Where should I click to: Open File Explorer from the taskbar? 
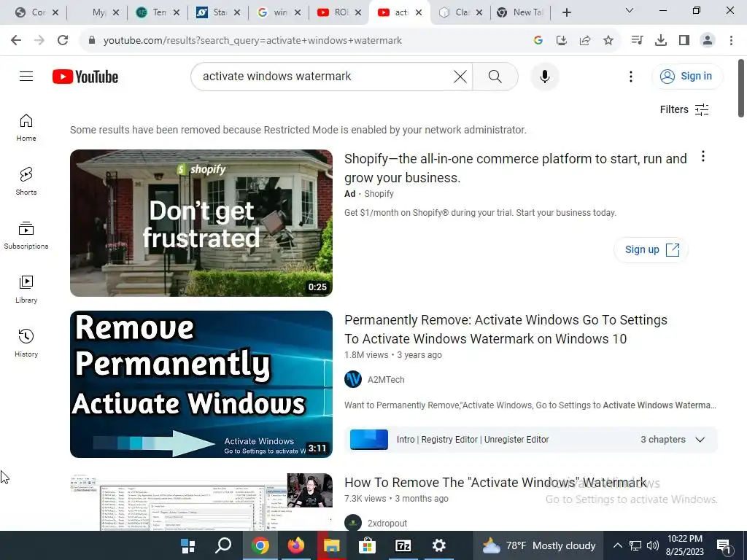[332, 545]
